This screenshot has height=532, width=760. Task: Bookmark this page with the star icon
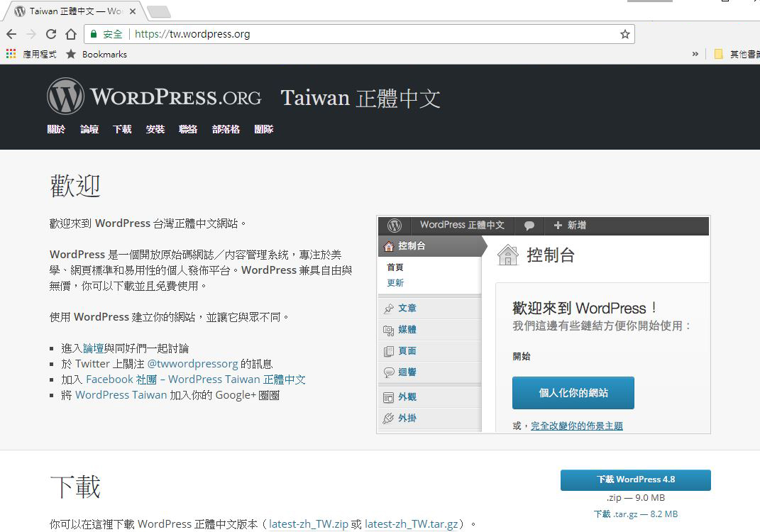click(x=624, y=34)
